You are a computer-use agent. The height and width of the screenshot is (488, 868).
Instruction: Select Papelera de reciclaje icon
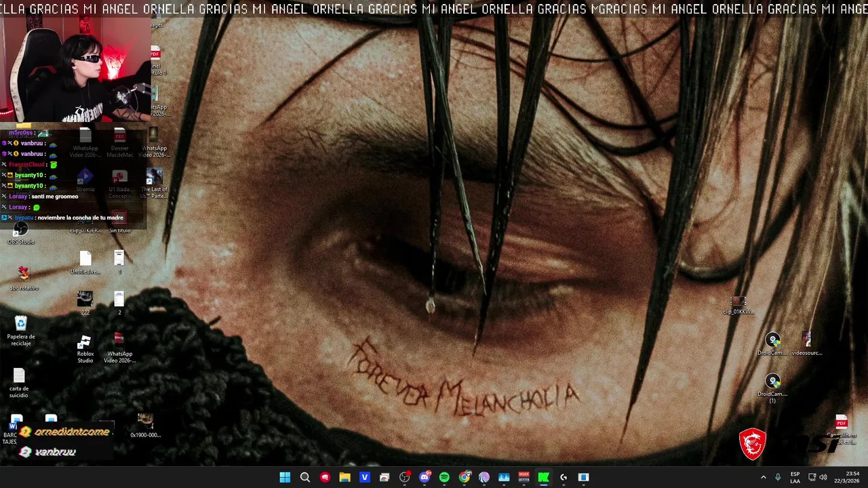[x=21, y=331]
